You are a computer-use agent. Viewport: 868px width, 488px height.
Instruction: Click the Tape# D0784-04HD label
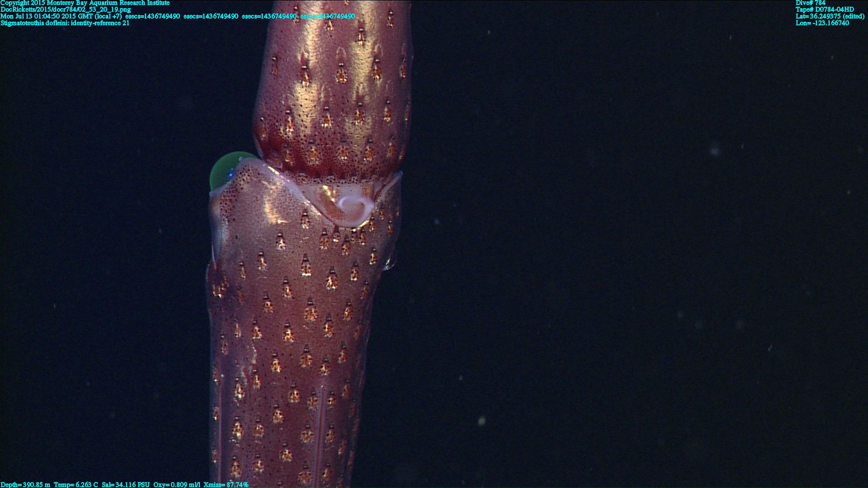pyautogui.click(x=825, y=9)
